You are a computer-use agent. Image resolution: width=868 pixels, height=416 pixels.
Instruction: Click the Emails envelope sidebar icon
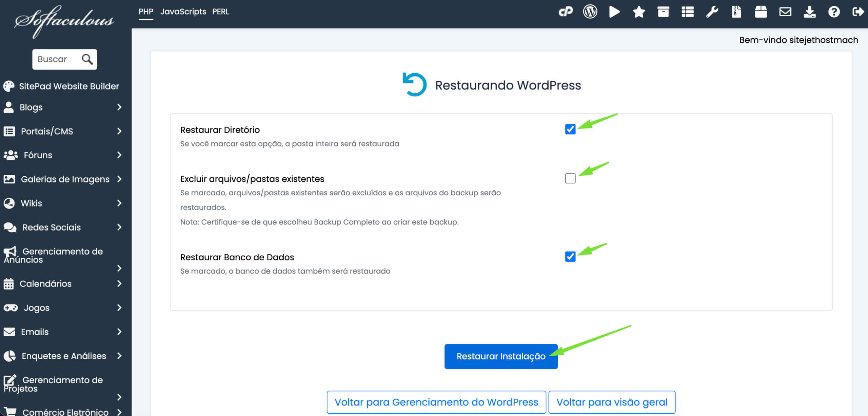coord(9,332)
